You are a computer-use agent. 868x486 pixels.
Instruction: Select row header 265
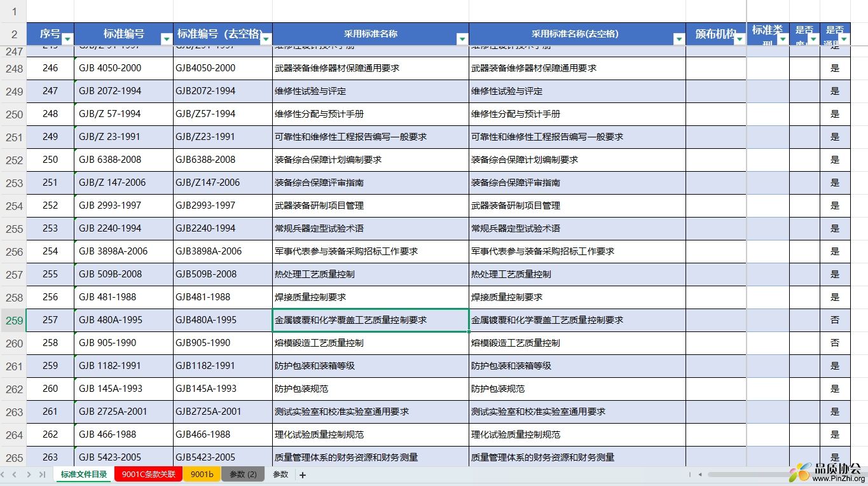13,458
